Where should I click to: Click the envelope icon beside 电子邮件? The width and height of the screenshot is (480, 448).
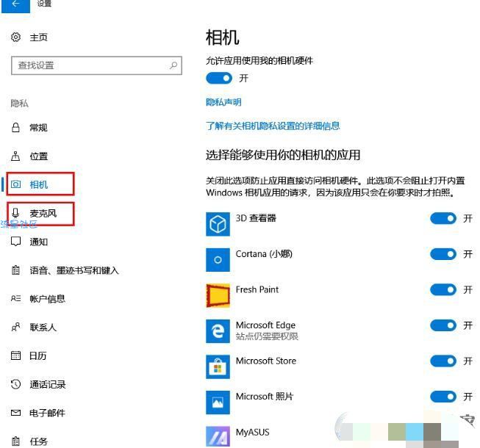15,413
